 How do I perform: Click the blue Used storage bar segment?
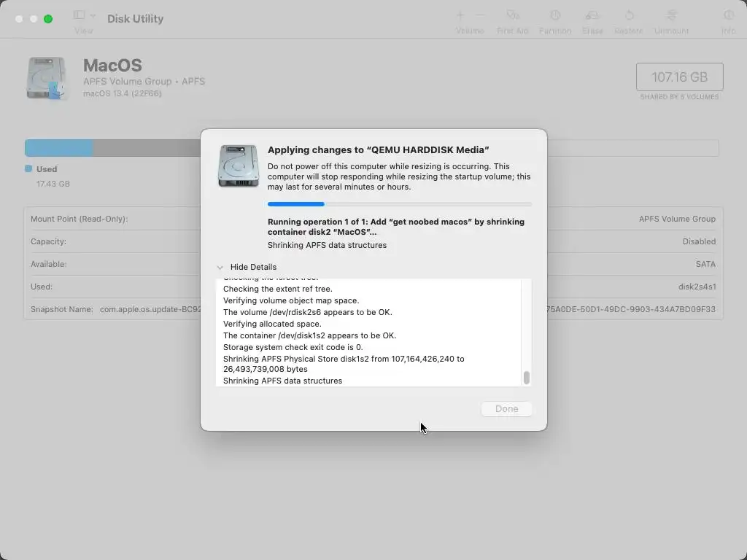click(58, 148)
